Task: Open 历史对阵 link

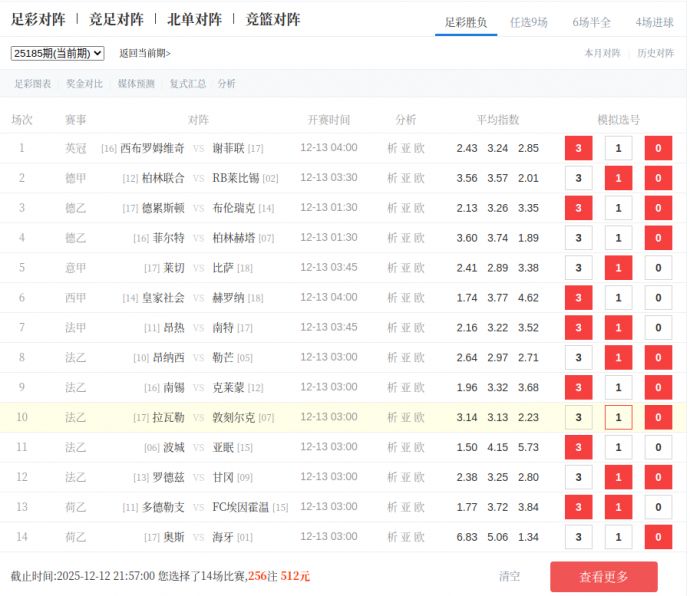Action: click(x=655, y=54)
